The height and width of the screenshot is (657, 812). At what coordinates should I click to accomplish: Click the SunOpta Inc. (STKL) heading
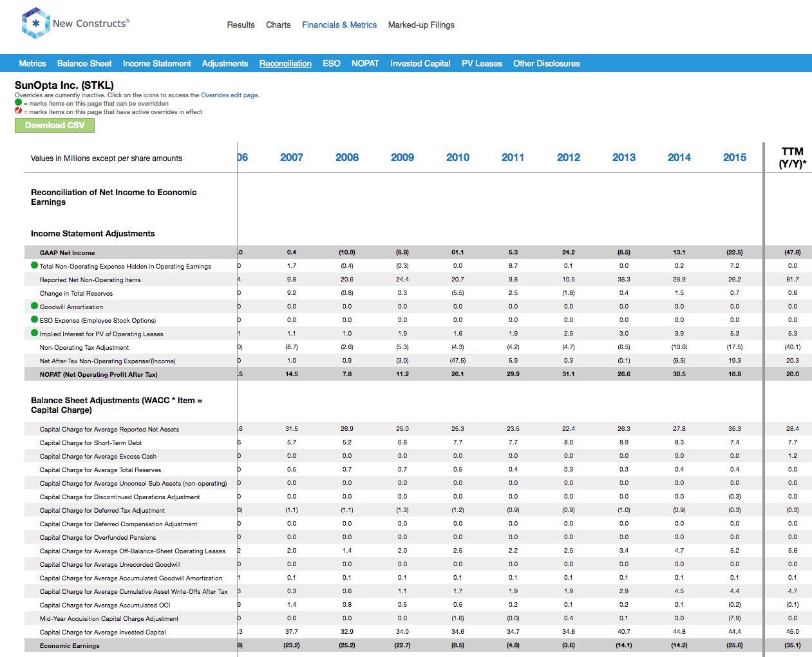click(64, 85)
